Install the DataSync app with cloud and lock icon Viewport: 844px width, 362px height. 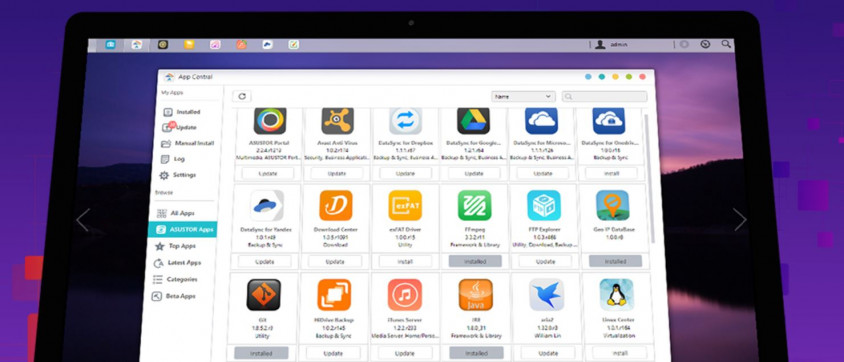coord(611,174)
